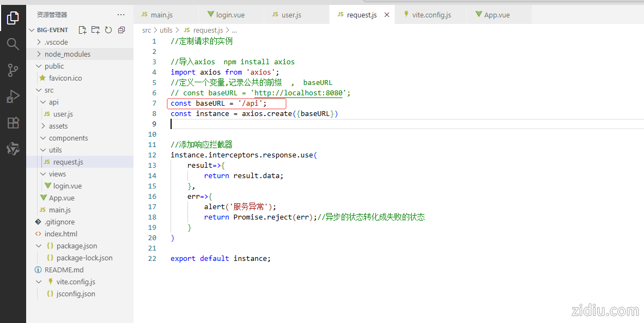Click the utils breadcrumb segment
This screenshot has height=323, width=644.
click(166, 31)
